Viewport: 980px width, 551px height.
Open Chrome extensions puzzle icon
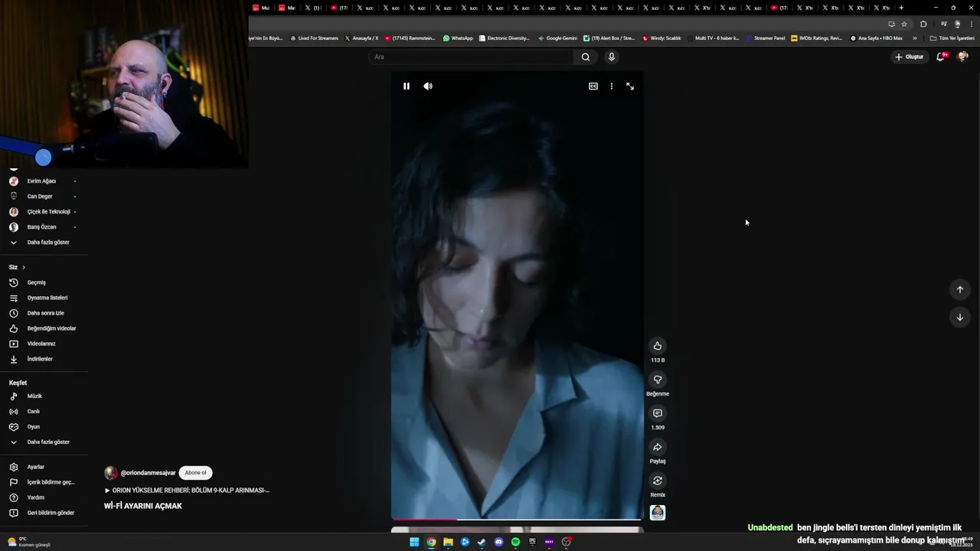pos(923,24)
